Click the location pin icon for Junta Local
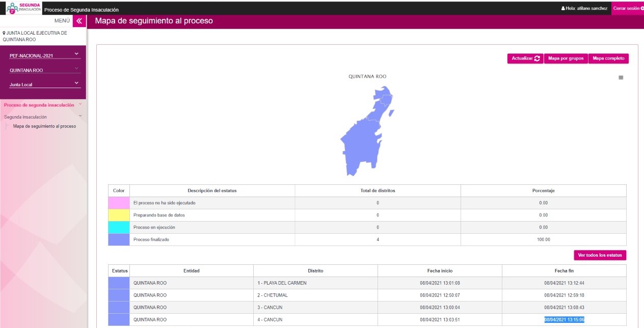This screenshot has width=644, height=328. [4, 33]
